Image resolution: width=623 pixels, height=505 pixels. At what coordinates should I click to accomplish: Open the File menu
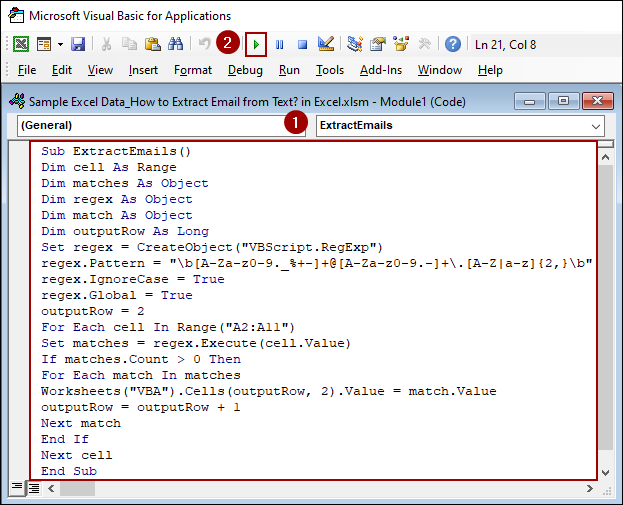[27, 70]
